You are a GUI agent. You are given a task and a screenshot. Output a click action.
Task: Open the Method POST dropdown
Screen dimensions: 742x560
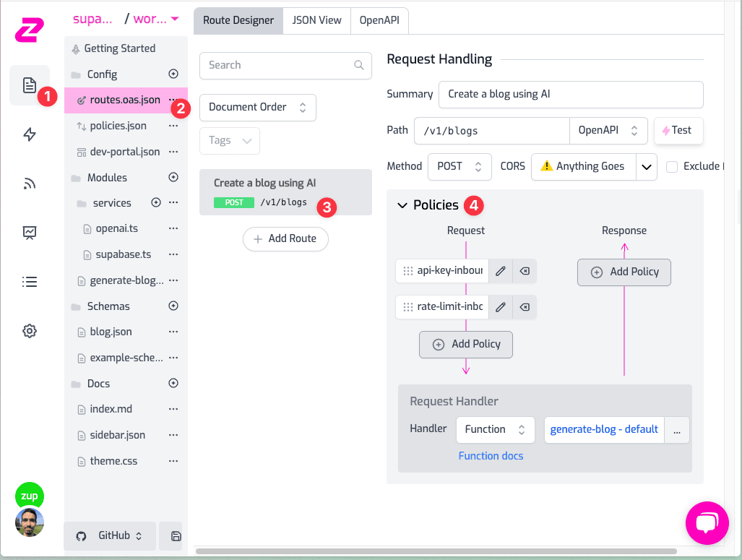pos(460,167)
